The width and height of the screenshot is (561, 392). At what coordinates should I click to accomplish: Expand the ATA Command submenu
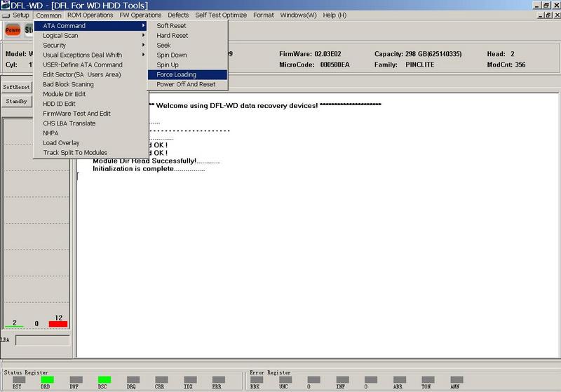(x=90, y=26)
